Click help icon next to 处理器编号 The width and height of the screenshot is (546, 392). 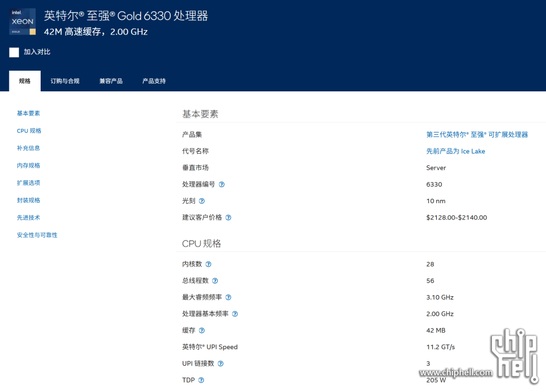click(222, 184)
